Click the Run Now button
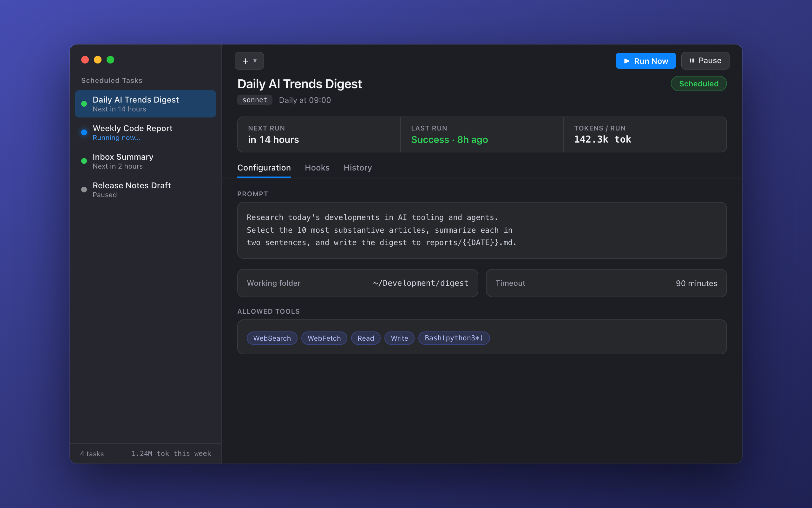This screenshot has height=508, width=812. click(x=645, y=61)
